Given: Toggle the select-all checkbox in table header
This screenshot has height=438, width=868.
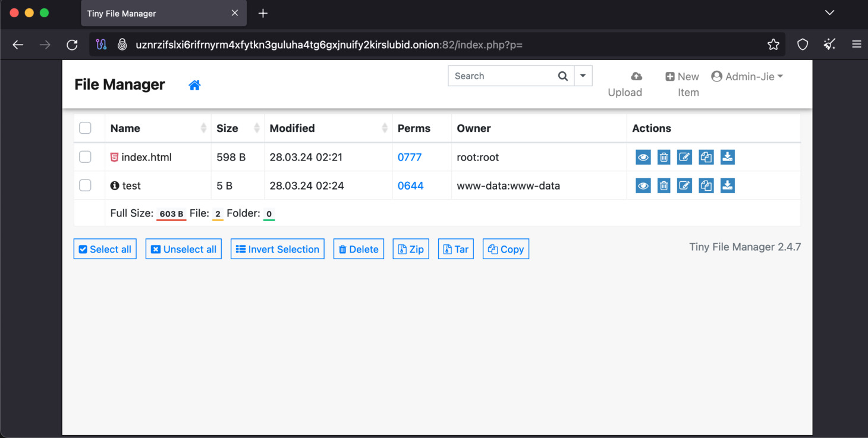Looking at the screenshot, I should point(85,128).
